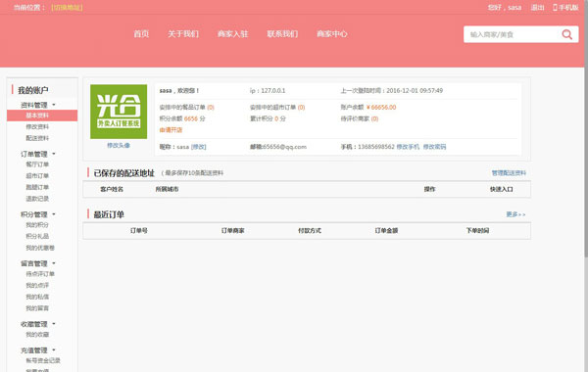This screenshot has height=372, width=588.
Task: Open 跑腿订单 in the sidebar
Action: (x=37, y=187)
